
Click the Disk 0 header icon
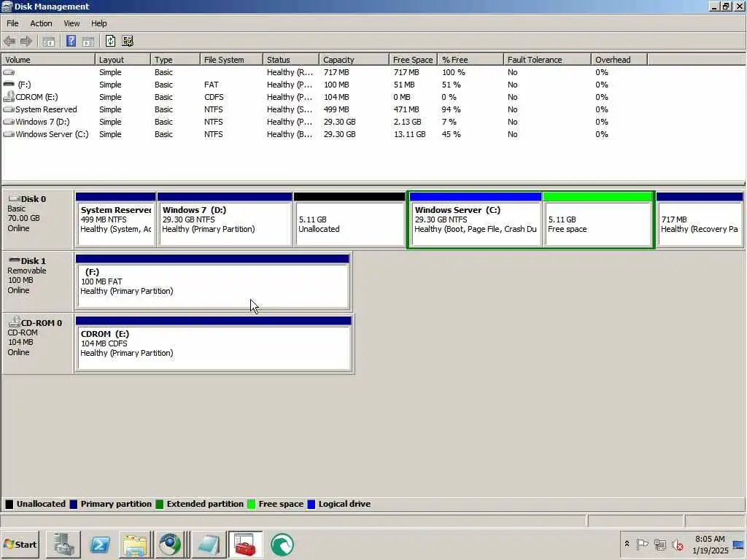pos(15,198)
